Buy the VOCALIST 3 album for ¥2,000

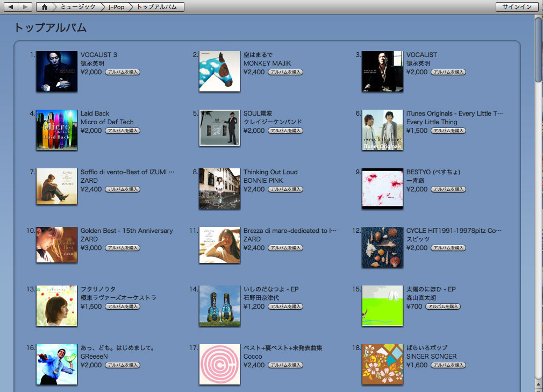pos(123,72)
